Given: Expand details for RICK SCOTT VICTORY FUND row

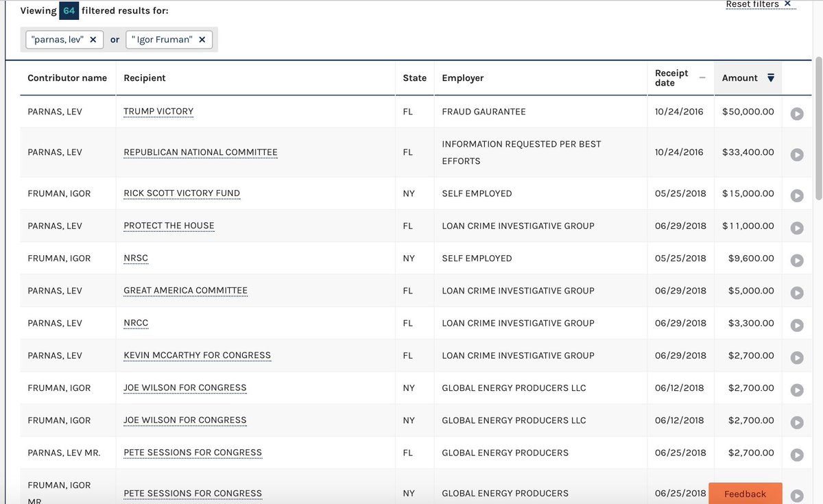Looking at the screenshot, I should point(796,196).
